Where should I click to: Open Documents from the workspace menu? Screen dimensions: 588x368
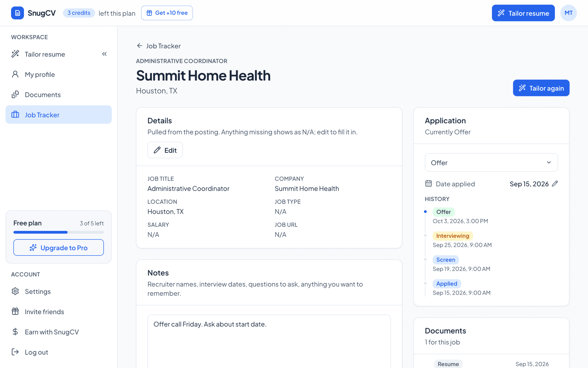tap(59, 95)
